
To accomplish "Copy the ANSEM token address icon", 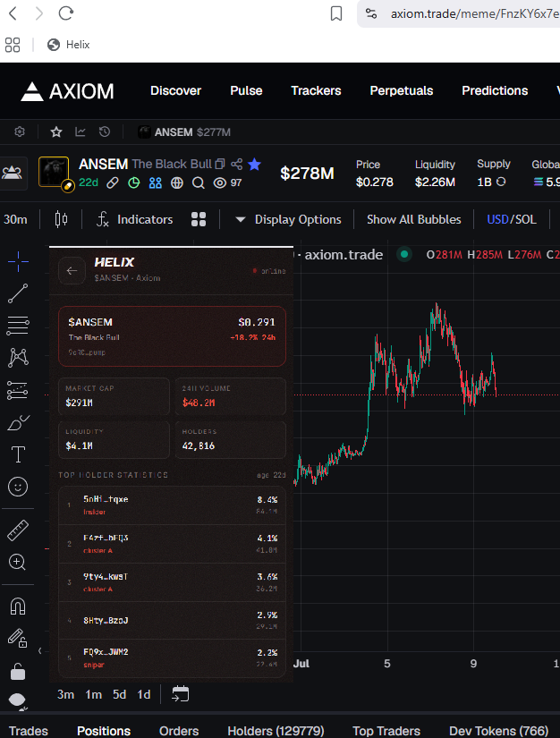I will (x=220, y=165).
